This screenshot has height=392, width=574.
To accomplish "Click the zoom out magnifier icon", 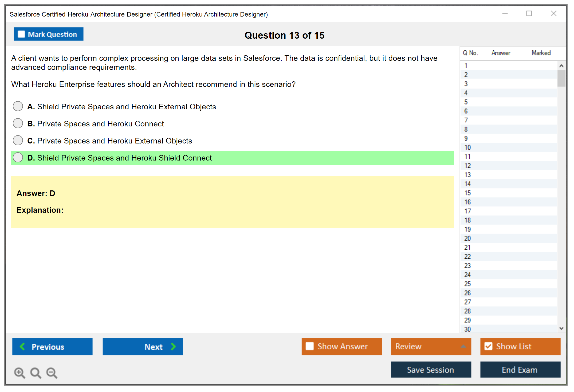I will [52, 373].
